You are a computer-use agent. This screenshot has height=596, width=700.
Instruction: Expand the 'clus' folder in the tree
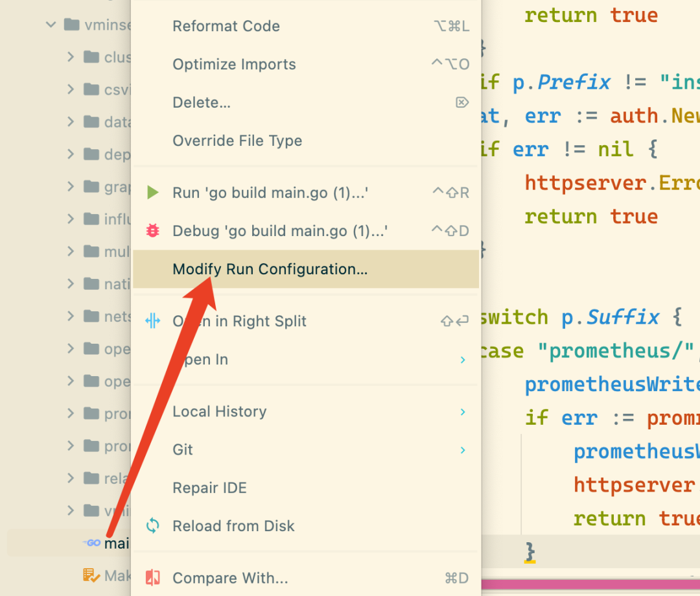(71, 57)
